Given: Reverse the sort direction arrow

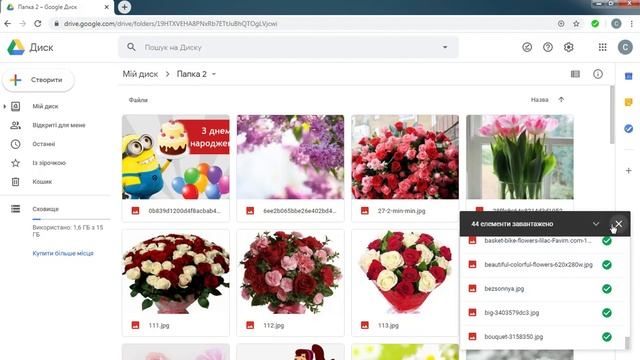Looking at the screenshot, I should coord(561,100).
